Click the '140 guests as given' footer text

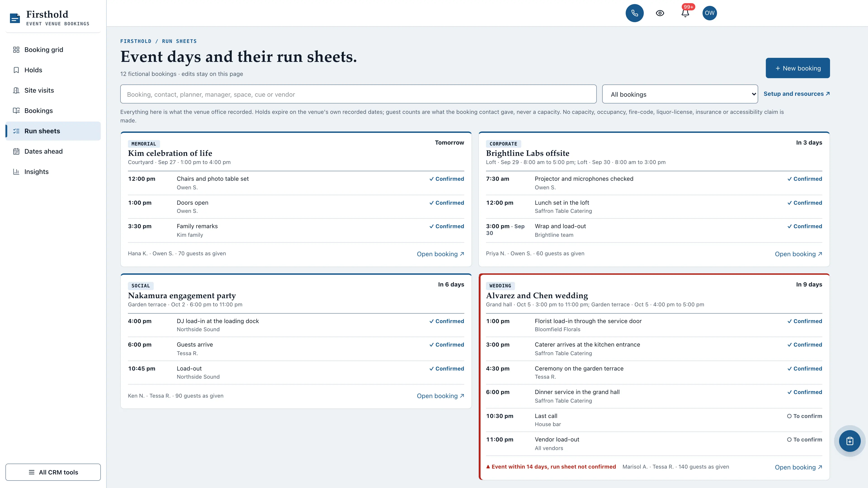tap(704, 467)
